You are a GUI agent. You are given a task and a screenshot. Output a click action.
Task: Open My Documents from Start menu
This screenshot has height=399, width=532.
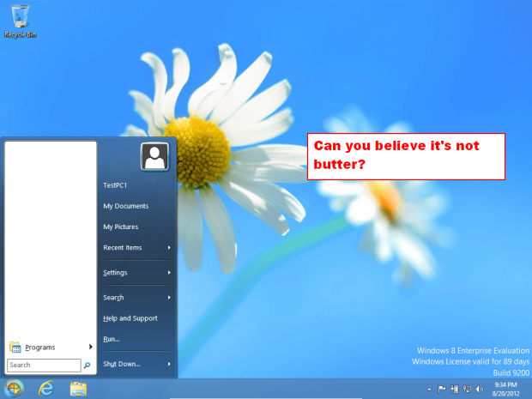tap(126, 206)
